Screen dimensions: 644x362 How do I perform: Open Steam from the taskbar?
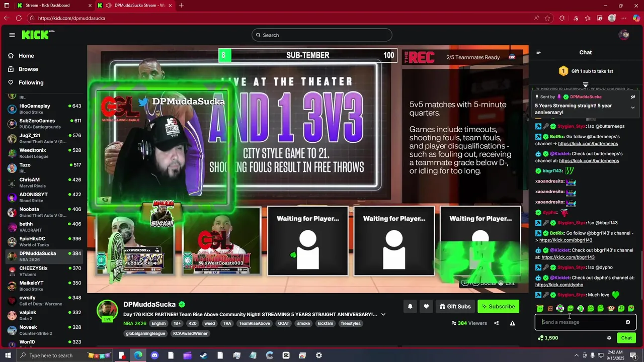pyautogui.click(x=203, y=355)
